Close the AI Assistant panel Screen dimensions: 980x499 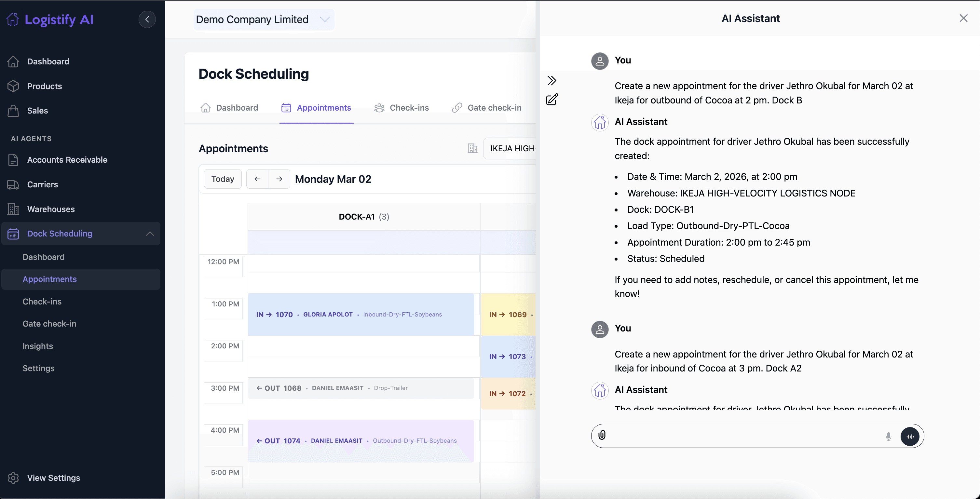click(963, 18)
